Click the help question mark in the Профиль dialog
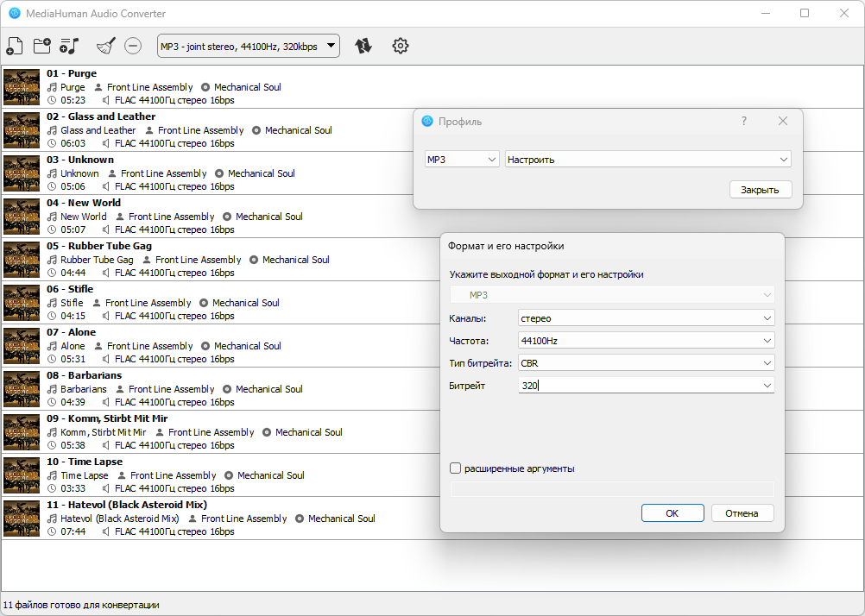865x616 pixels. [744, 121]
